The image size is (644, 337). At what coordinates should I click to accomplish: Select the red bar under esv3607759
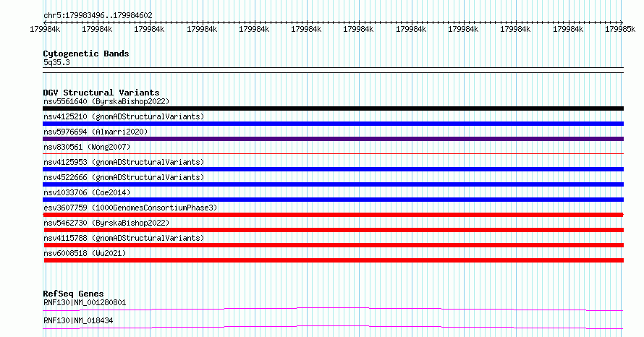click(x=333, y=215)
